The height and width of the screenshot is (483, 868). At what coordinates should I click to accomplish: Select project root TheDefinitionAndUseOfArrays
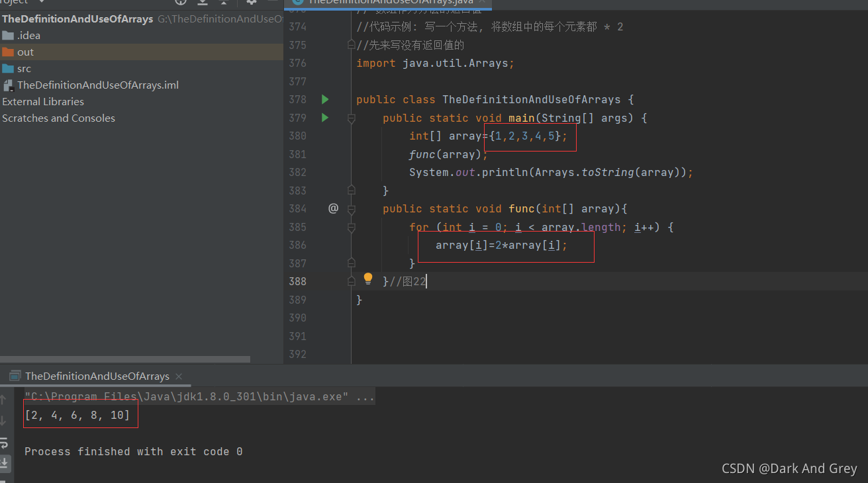77,19
